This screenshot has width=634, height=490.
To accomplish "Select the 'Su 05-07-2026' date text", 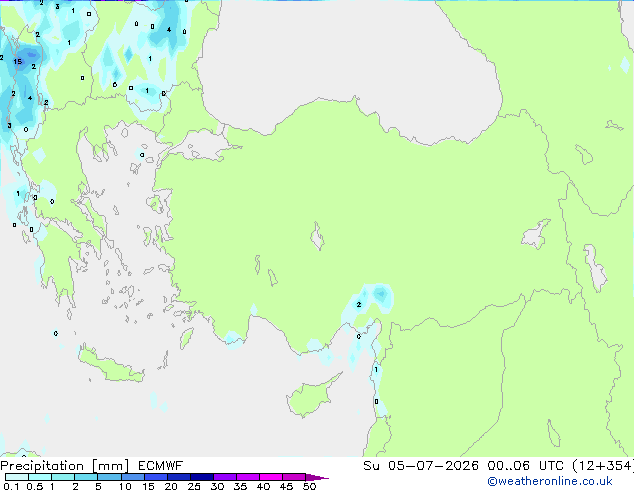I will pyautogui.click(x=421, y=466).
